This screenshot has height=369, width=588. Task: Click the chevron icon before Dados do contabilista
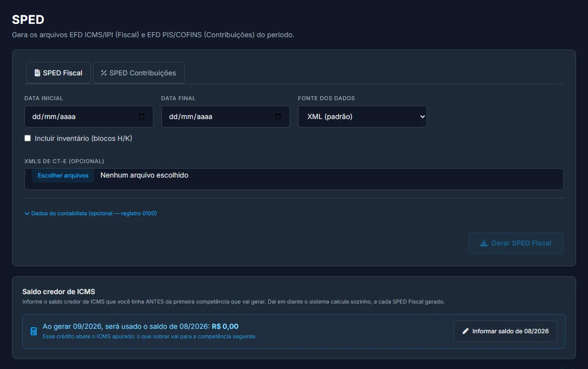tap(27, 214)
